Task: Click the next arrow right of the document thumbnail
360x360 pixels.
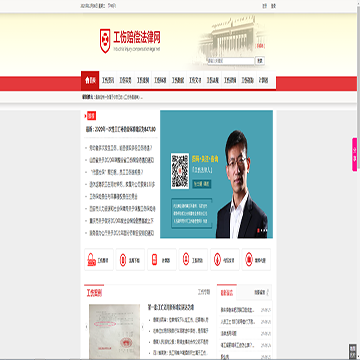Action: (143, 327)
